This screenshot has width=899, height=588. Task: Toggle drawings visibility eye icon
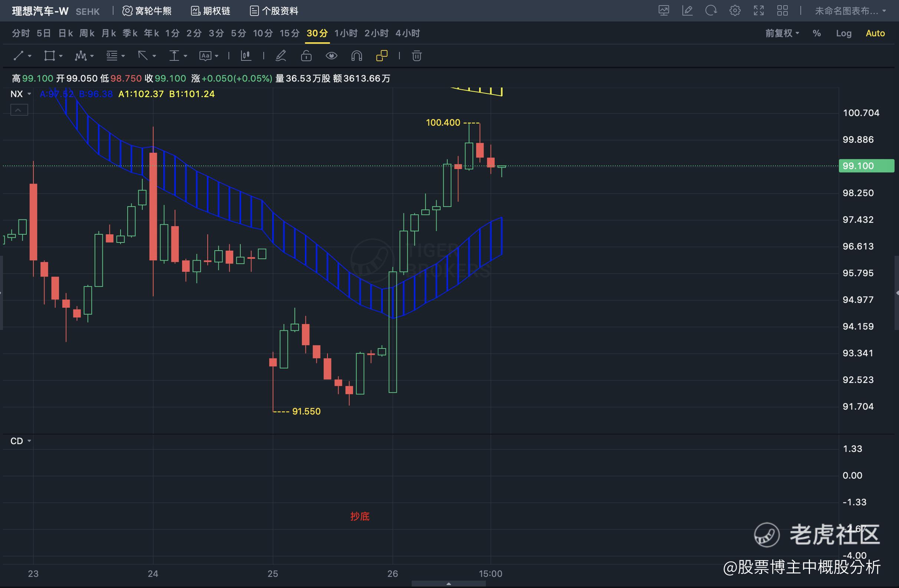click(331, 56)
